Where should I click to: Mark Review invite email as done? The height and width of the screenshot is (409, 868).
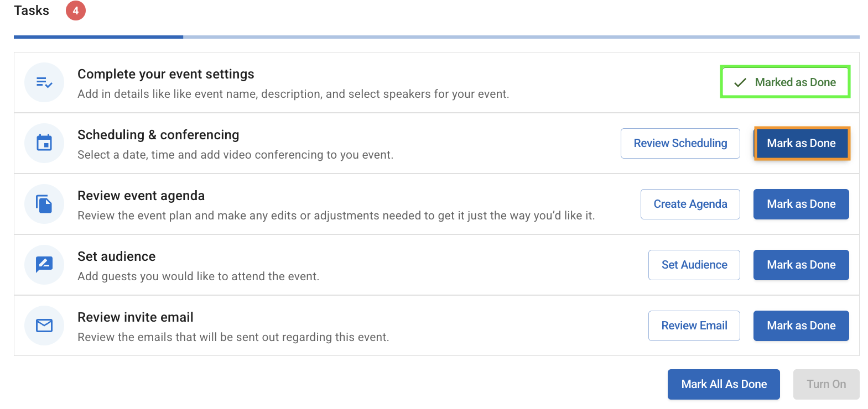point(801,326)
